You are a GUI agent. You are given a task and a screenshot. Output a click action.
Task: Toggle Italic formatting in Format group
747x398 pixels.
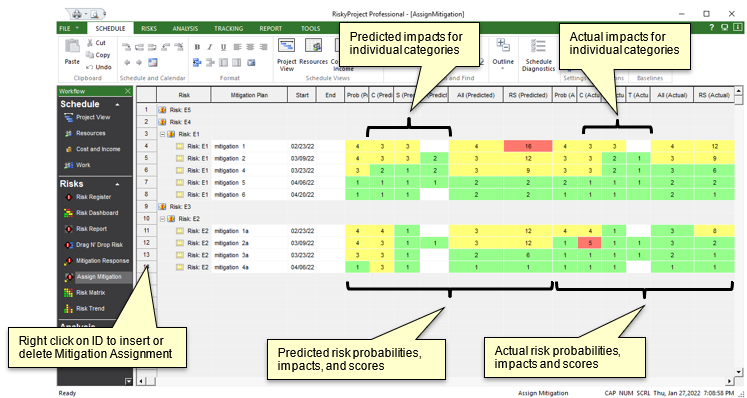coord(210,47)
